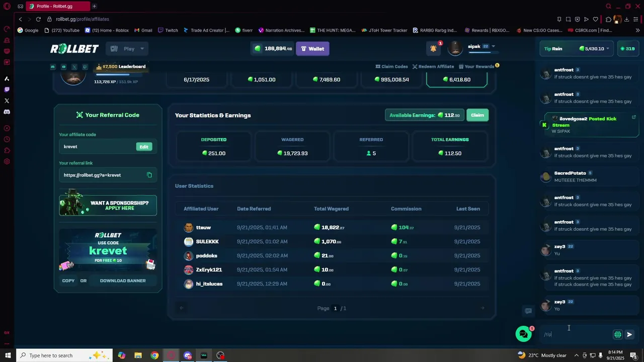Open the live support chat bubble

click(523, 334)
